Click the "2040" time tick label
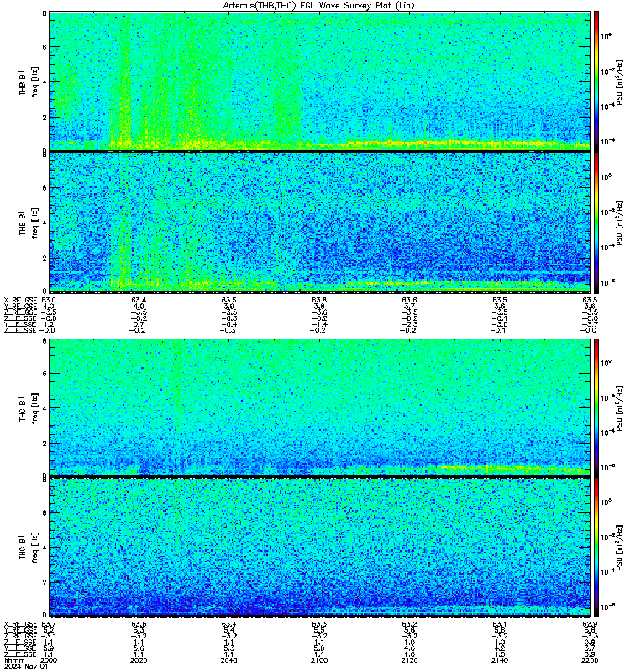Viewport: 630px width, 672px height. [x=228, y=660]
